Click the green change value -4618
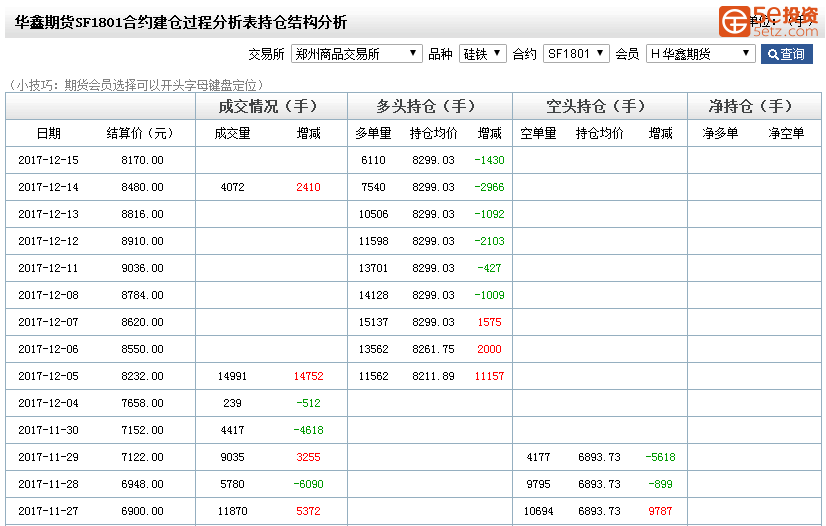The height and width of the screenshot is (526, 826). pos(308,430)
